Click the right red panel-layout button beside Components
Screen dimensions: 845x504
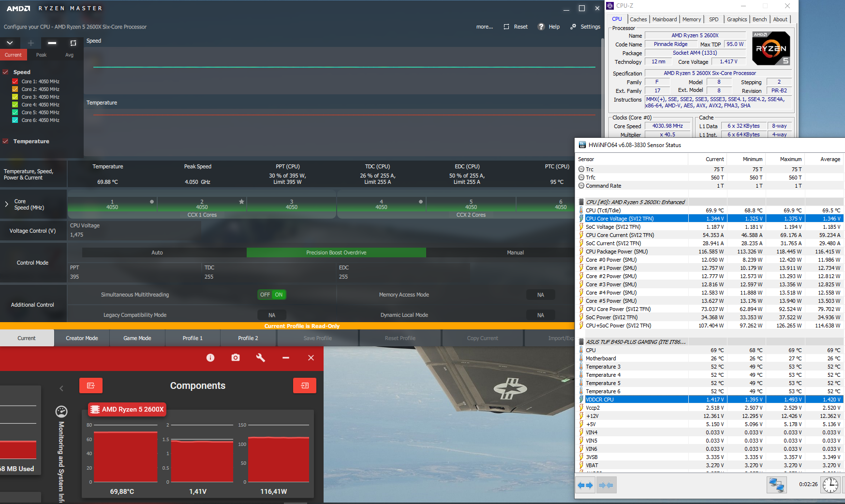(305, 385)
